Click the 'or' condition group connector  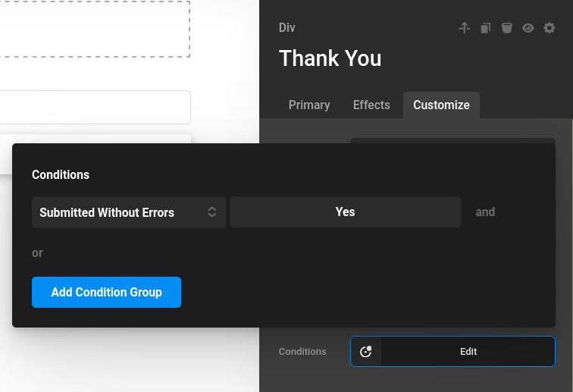(37, 252)
